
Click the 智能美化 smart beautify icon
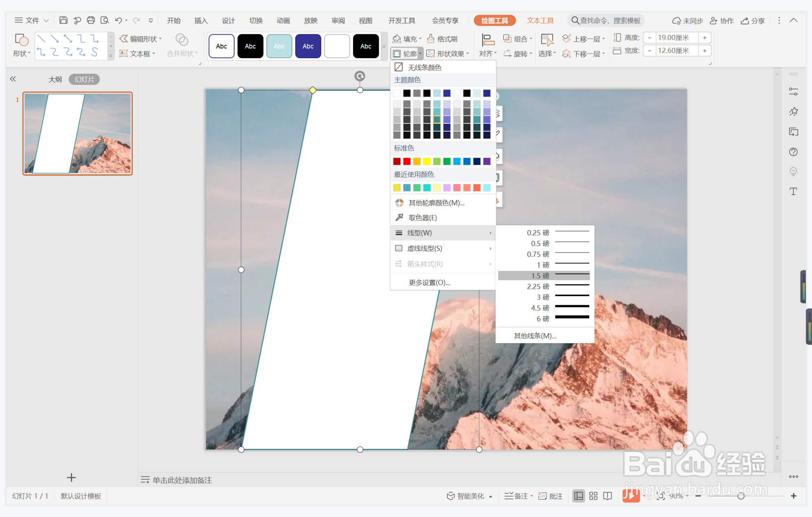[x=450, y=496]
